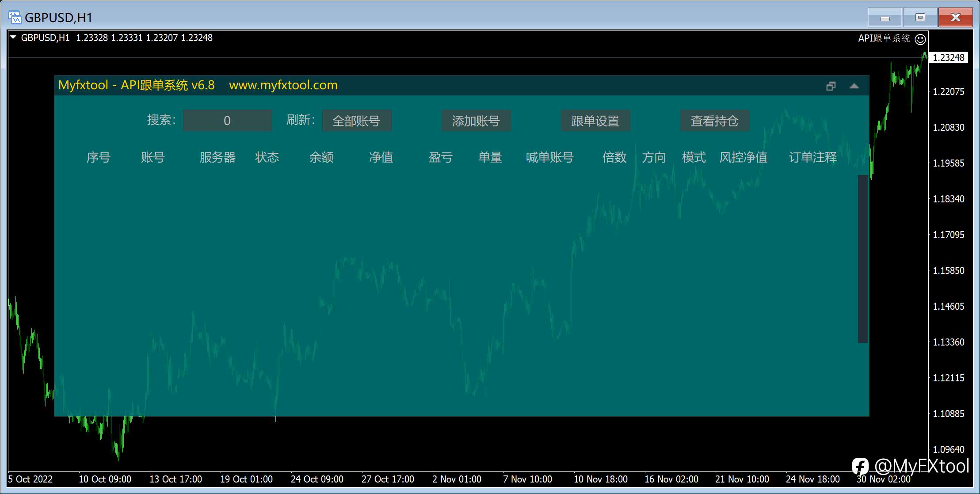Open the 添加账号 add account button

tap(476, 121)
